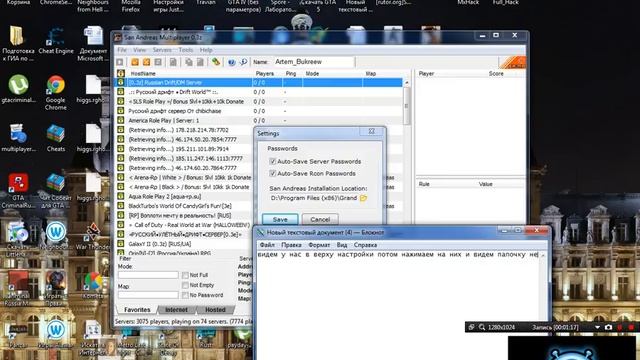Screen dimensions: 640x360
Task: Open GTA CriminalRussia desktop icon
Action: (x=18, y=190)
